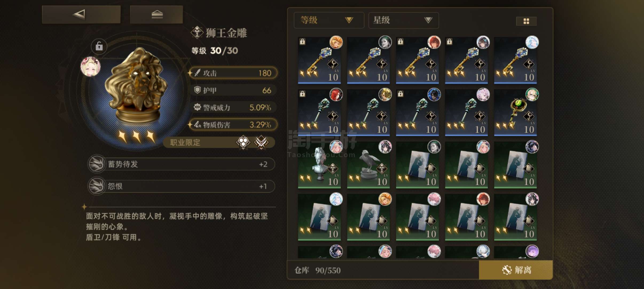Click the back arrow button
Image resolution: width=644 pixels, height=289 pixels.
[x=81, y=14]
